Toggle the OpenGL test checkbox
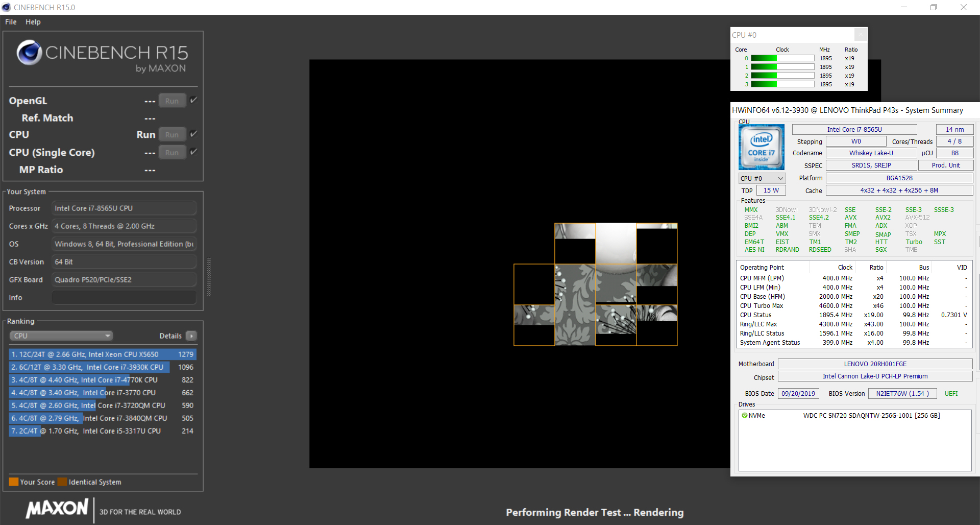The width and height of the screenshot is (980, 525). tap(193, 100)
